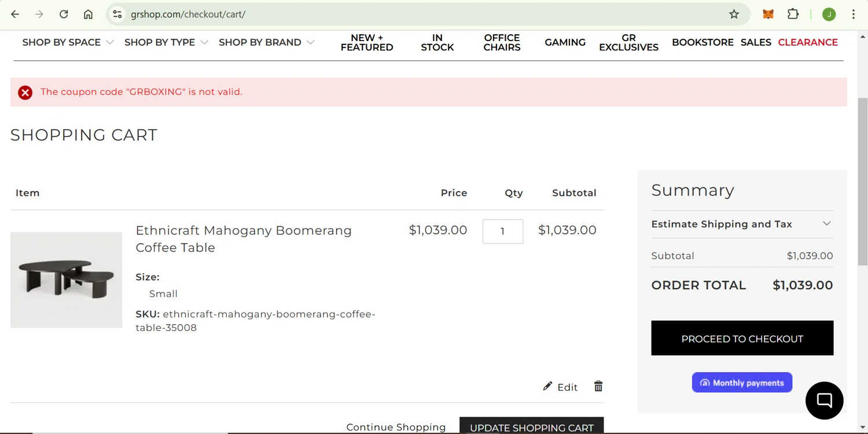
Task: Open the Clearance menu item
Action: (x=808, y=42)
